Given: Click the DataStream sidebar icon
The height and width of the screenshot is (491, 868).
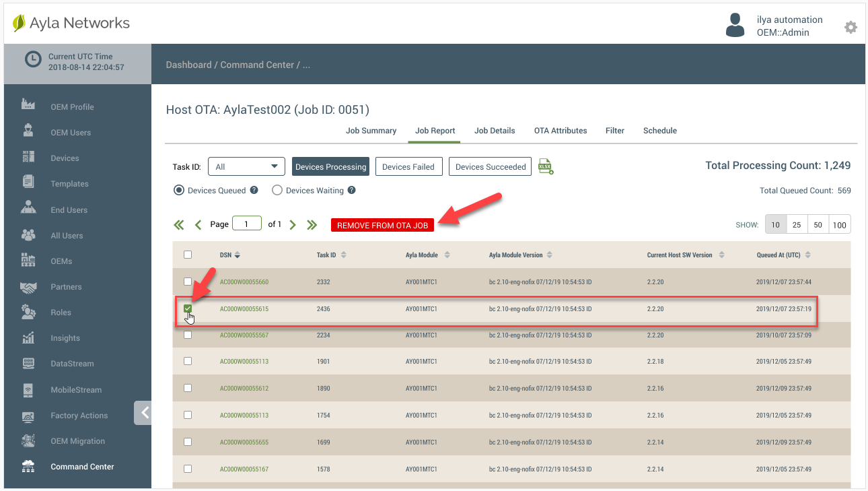Looking at the screenshot, I should pyautogui.click(x=28, y=363).
